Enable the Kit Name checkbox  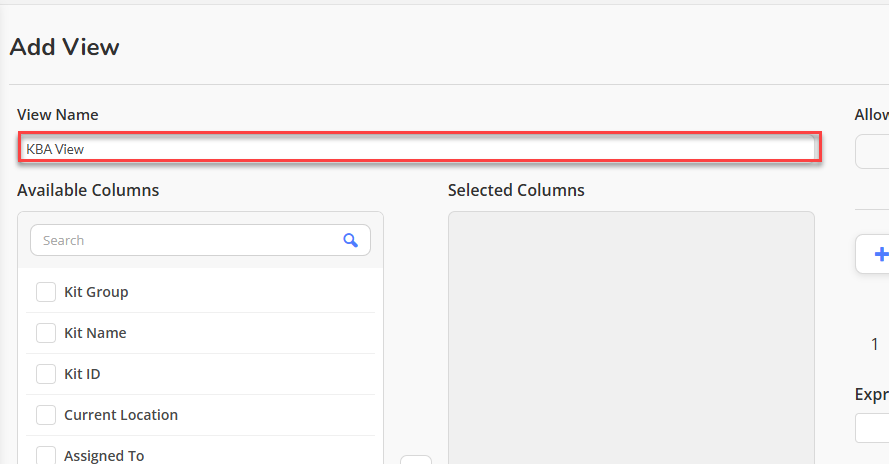(46, 333)
